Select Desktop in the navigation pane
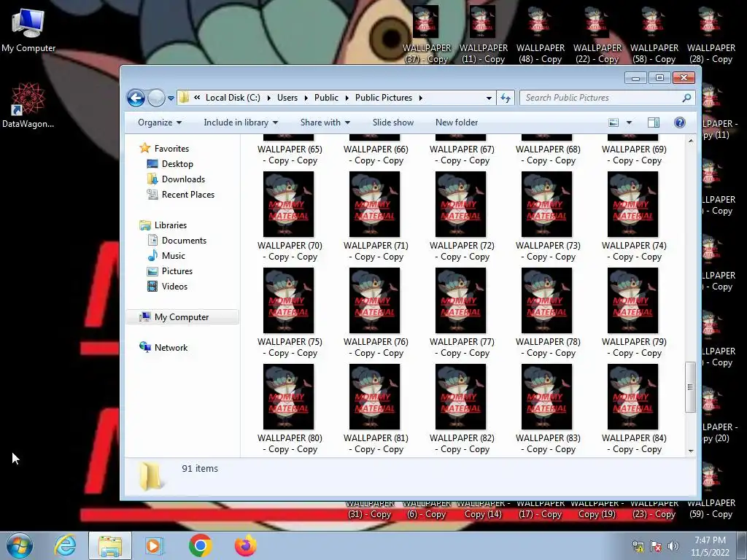 click(x=177, y=164)
